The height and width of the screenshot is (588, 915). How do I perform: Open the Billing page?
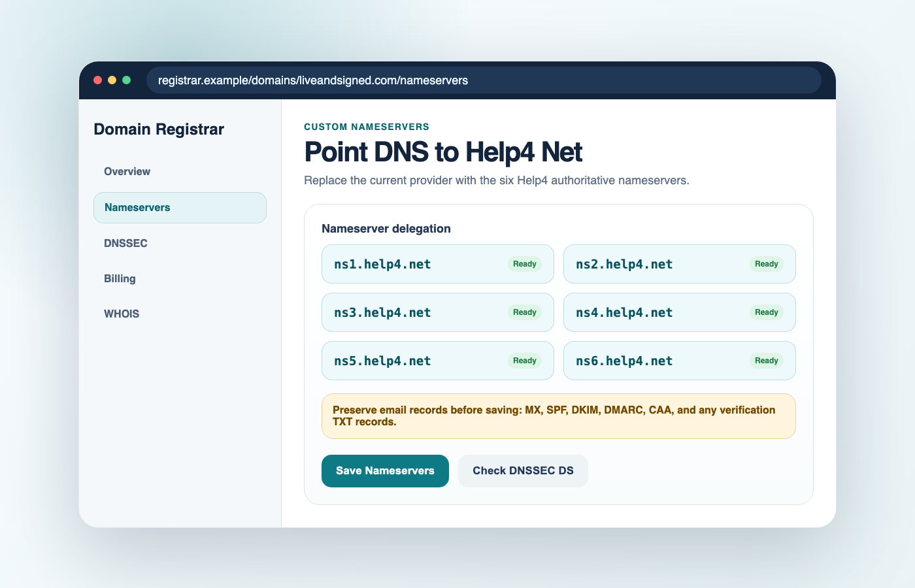[x=180, y=278]
